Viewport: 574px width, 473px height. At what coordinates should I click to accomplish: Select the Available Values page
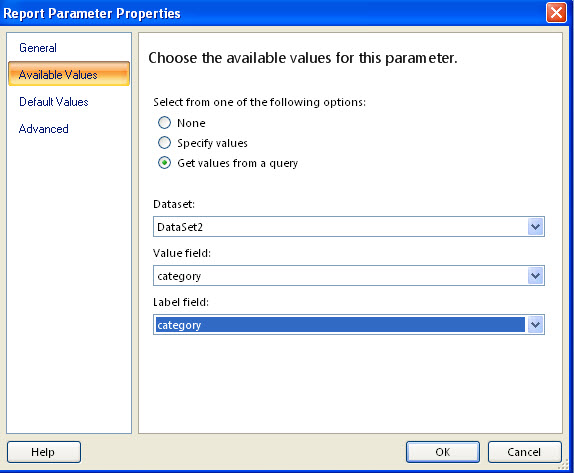click(69, 74)
